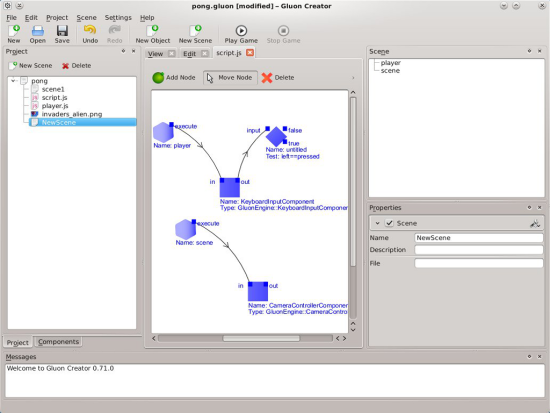The image size is (550, 413).
Task: Open a project with the Open icon
Action: (38, 34)
